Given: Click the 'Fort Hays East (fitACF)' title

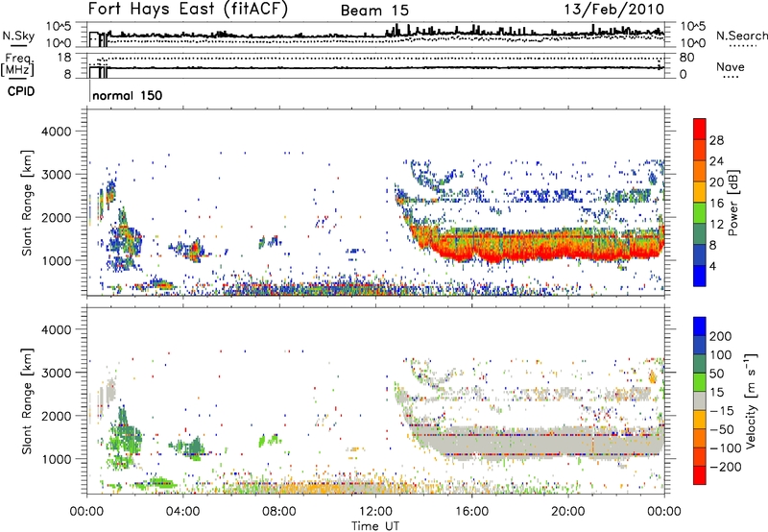Looking at the screenshot, I should click(x=188, y=10).
